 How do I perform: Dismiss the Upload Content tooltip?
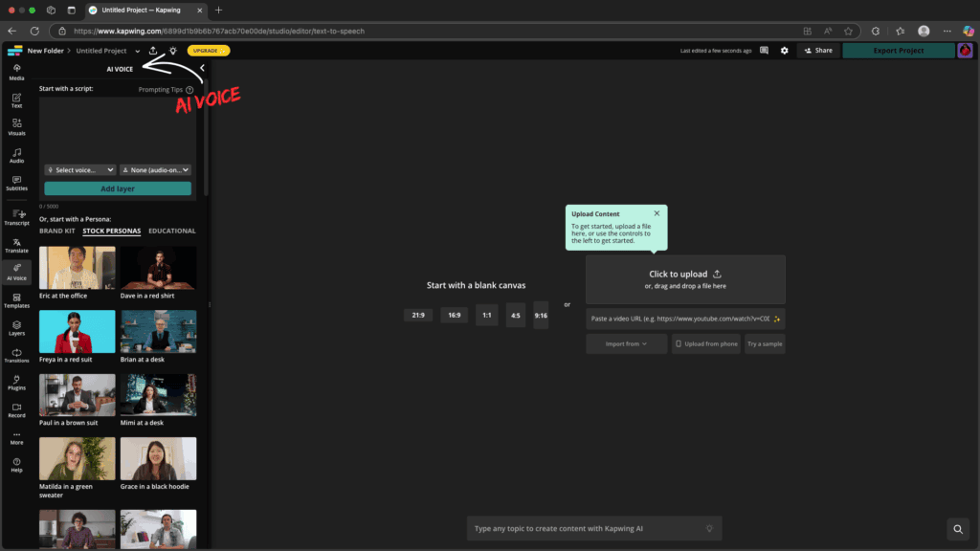(657, 212)
